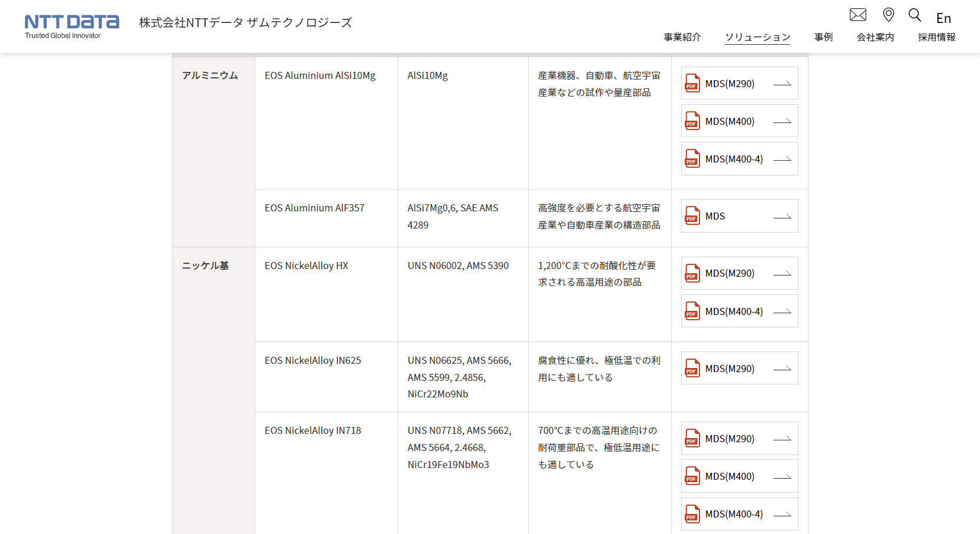Open AlSi10Mg MDS(M400) PDF link
Image resolution: width=980 pixels, height=534 pixels.
(x=740, y=121)
